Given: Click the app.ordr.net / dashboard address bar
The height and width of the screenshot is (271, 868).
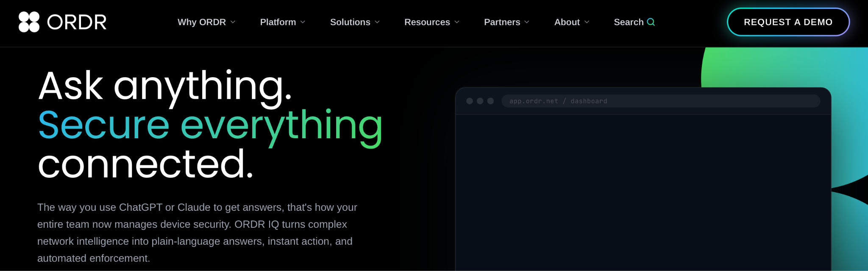Looking at the screenshot, I should tap(661, 101).
